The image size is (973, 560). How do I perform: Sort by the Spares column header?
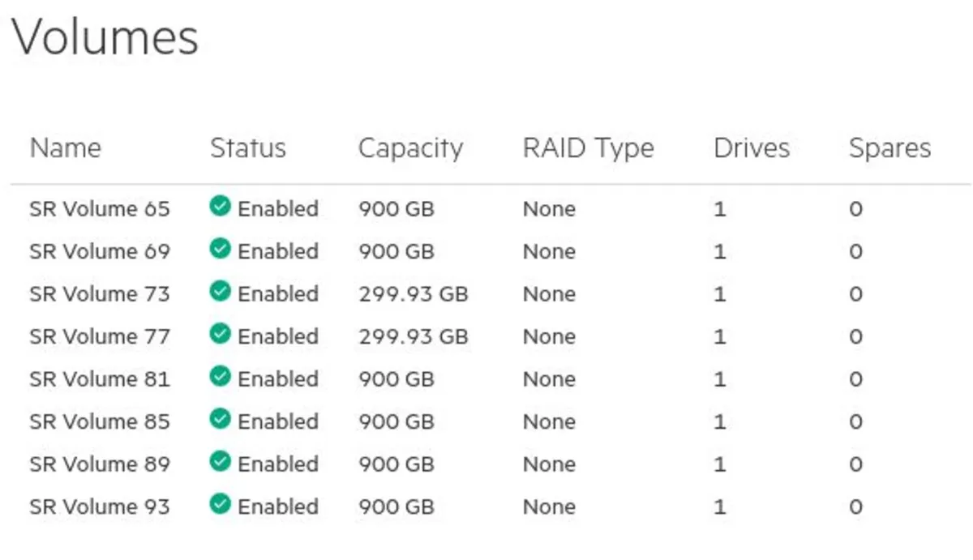click(889, 148)
